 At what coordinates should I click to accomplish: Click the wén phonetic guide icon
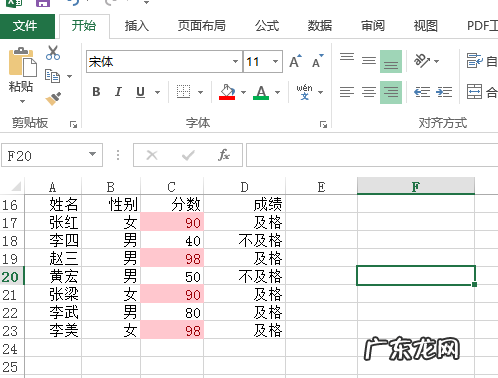click(x=304, y=92)
